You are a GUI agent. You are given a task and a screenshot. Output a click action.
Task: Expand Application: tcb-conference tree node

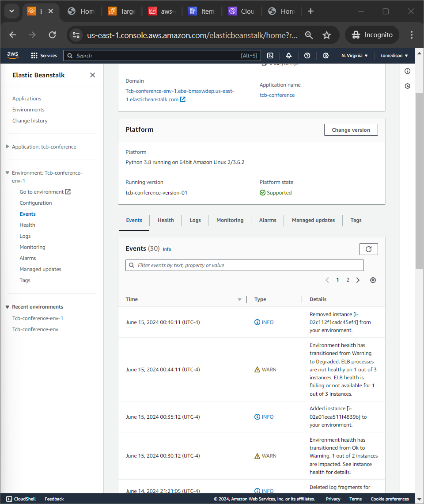8,147
